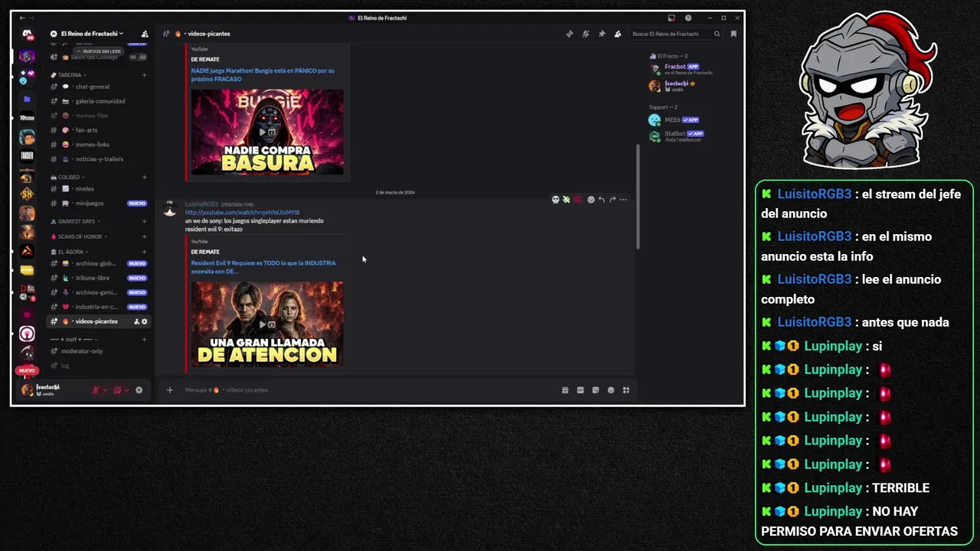This screenshot has width=980, height=551.
Task: Open Resident Evil 9 Requiem video title link
Action: 263,267
